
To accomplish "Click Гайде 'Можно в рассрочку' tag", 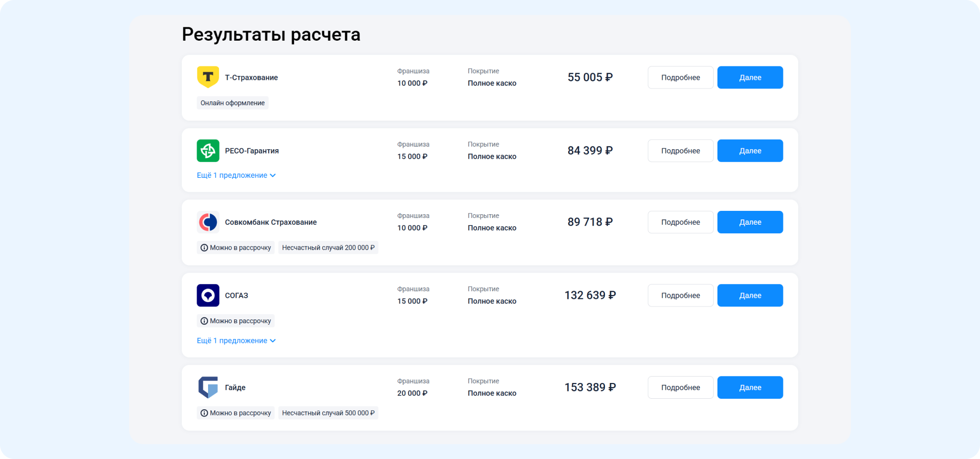I will point(236,413).
